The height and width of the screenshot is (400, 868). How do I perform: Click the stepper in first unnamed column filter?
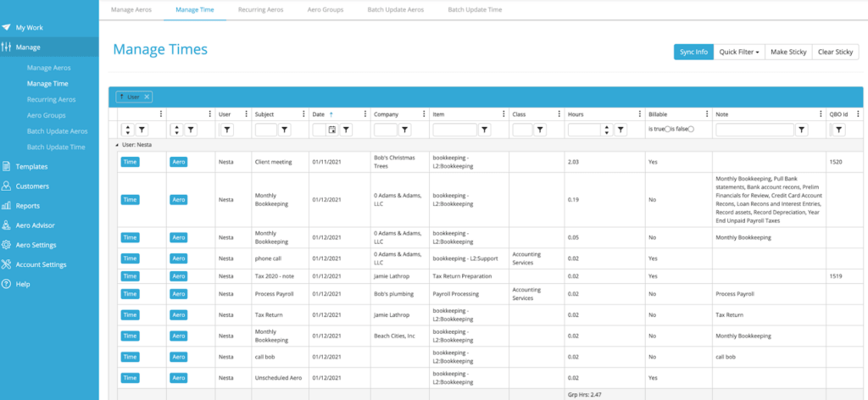[127, 130]
